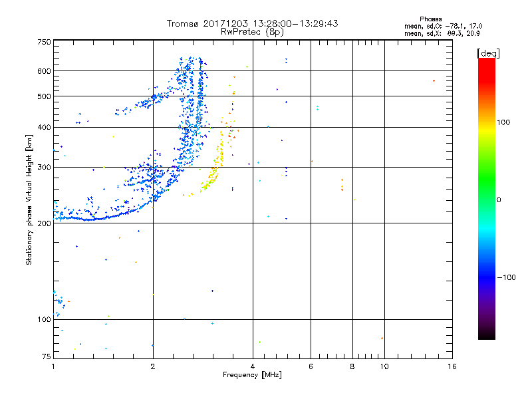Click the black bottom of the colorbar
Screen dimensions: 532x399
(x=487, y=335)
